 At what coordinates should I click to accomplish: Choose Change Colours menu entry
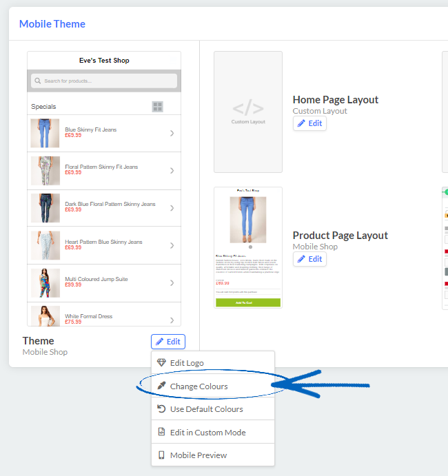213,386
